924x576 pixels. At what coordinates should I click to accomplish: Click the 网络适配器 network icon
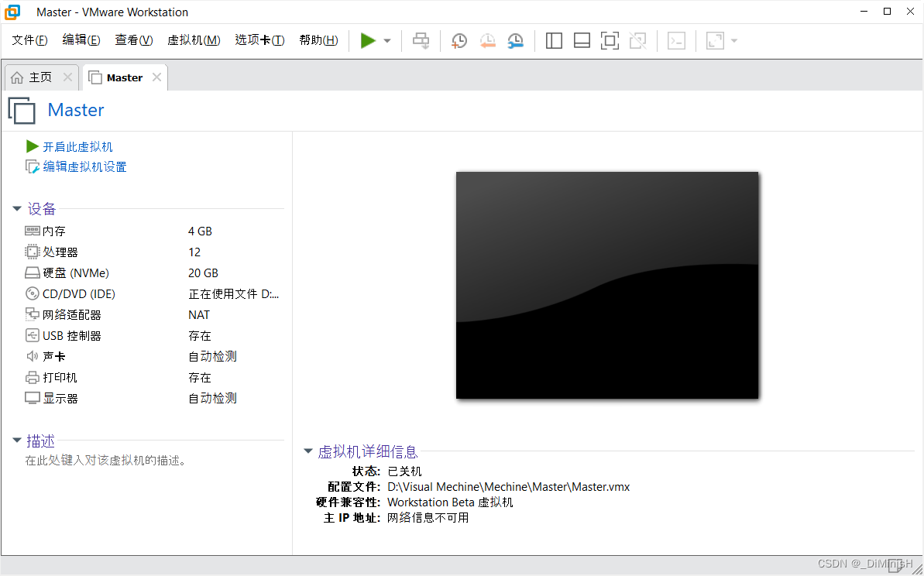pyautogui.click(x=33, y=314)
